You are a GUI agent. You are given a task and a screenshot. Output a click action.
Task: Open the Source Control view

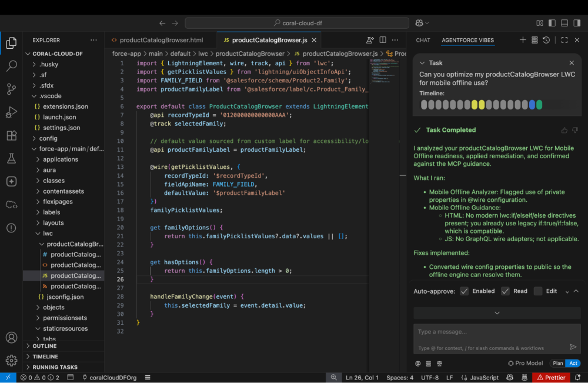tap(12, 88)
